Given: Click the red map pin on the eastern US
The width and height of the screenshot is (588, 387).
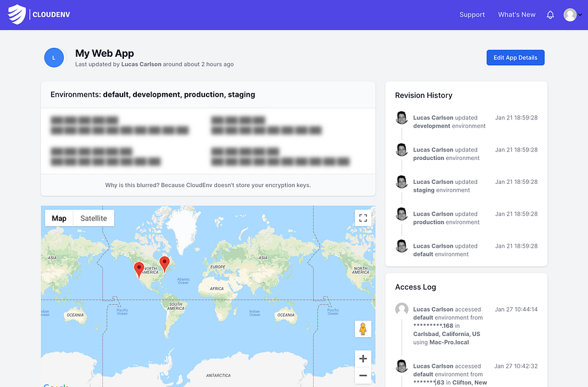Looking at the screenshot, I should (164, 264).
